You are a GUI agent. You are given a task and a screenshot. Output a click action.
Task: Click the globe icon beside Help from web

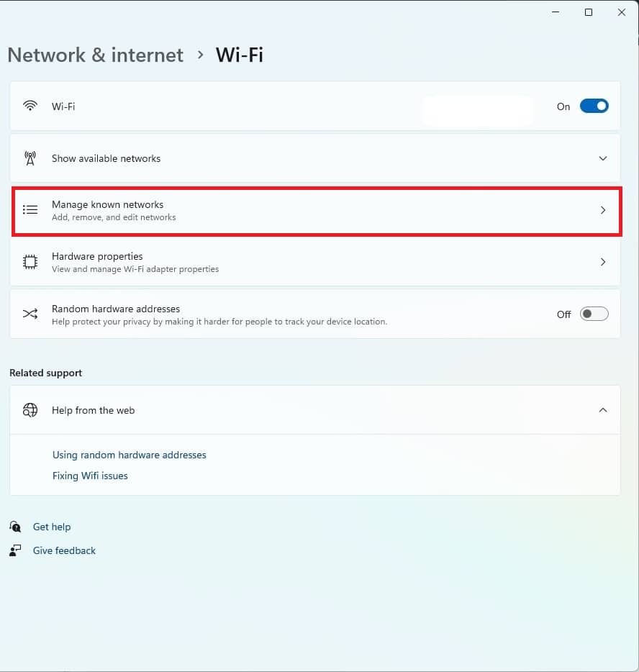[30, 410]
